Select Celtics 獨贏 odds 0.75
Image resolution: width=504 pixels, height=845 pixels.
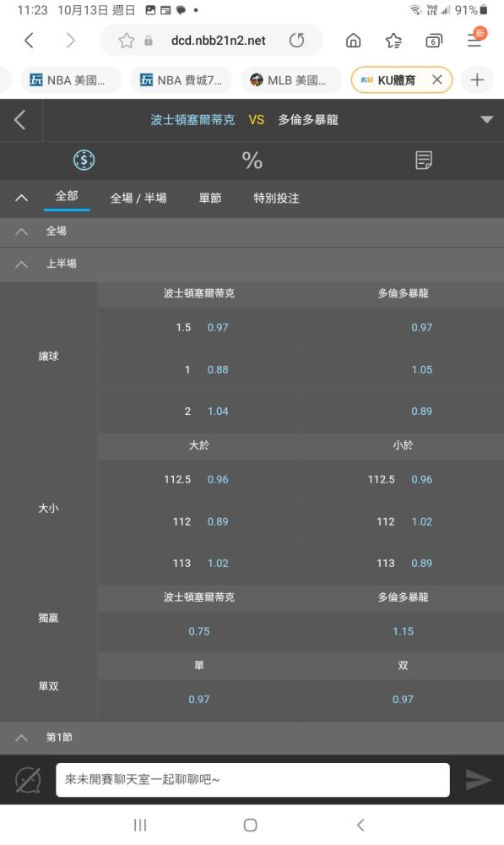pos(199,631)
